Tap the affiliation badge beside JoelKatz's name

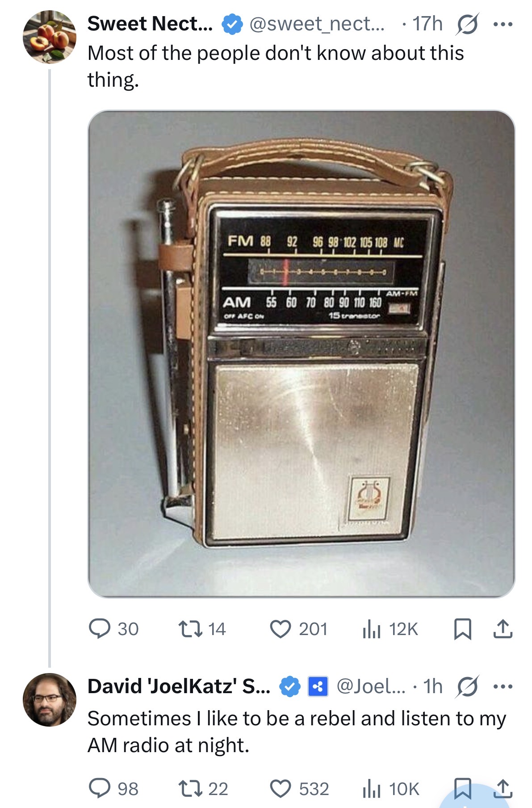tap(318, 686)
